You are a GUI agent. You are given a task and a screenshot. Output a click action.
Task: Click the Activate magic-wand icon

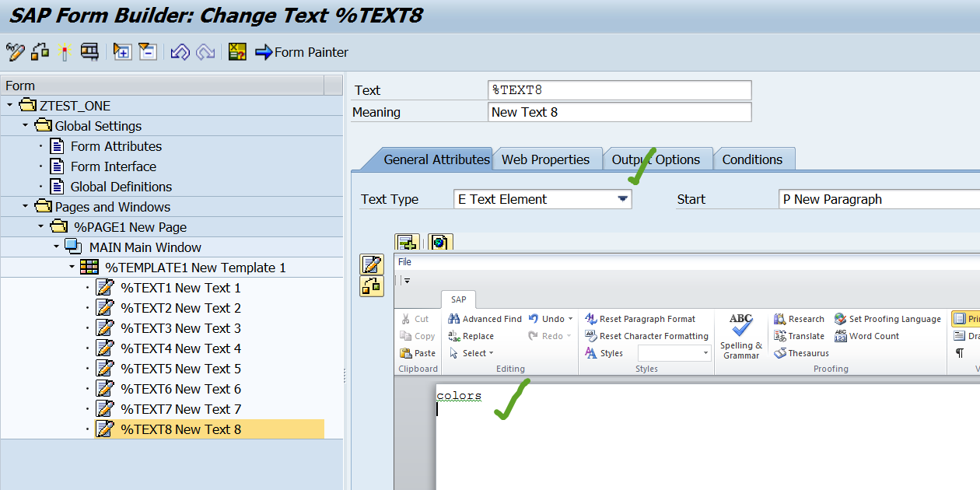point(65,52)
